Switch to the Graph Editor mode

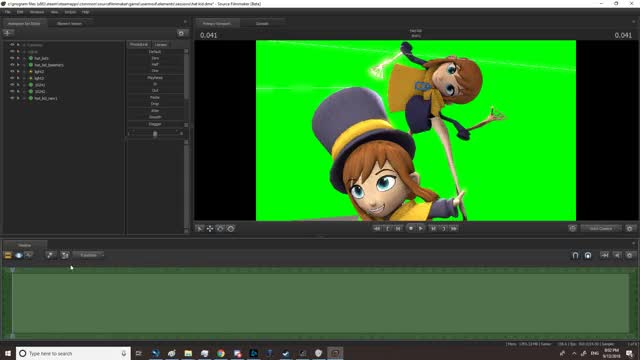point(29,255)
